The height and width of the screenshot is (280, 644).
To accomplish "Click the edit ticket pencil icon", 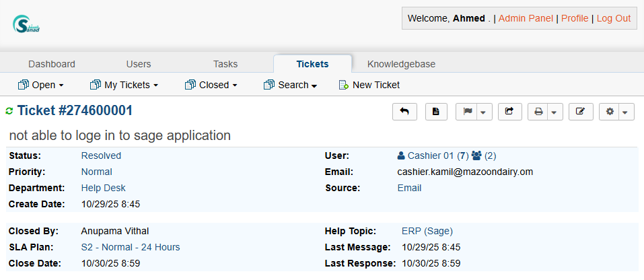I will (x=580, y=112).
